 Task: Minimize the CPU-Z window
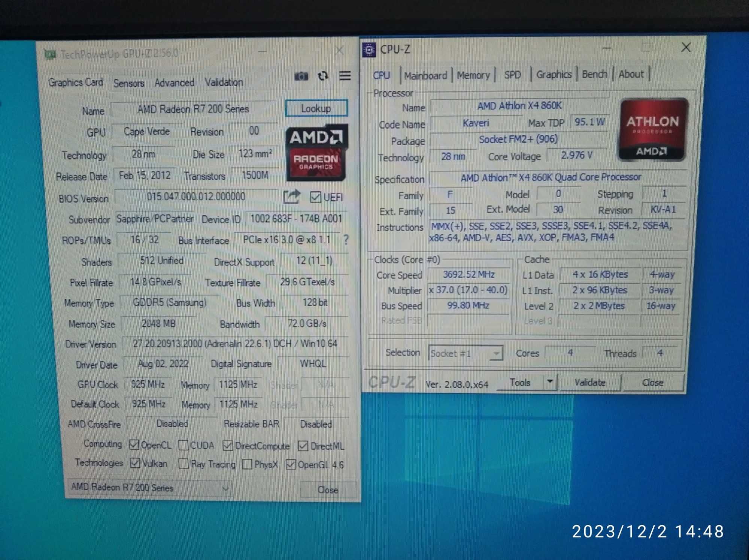tap(607, 48)
